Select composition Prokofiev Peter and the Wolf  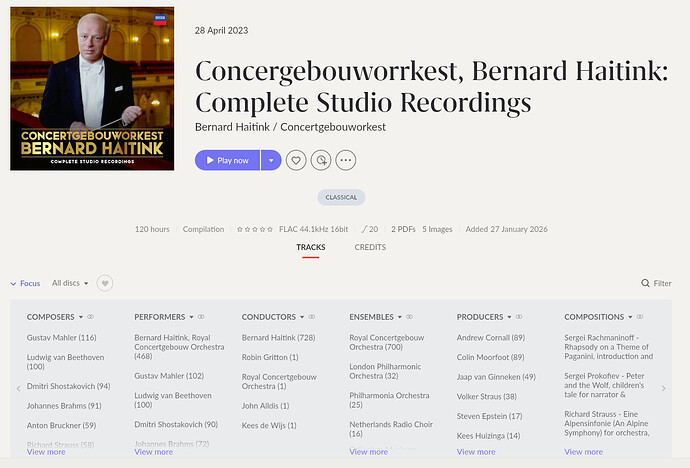pos(604,385)
